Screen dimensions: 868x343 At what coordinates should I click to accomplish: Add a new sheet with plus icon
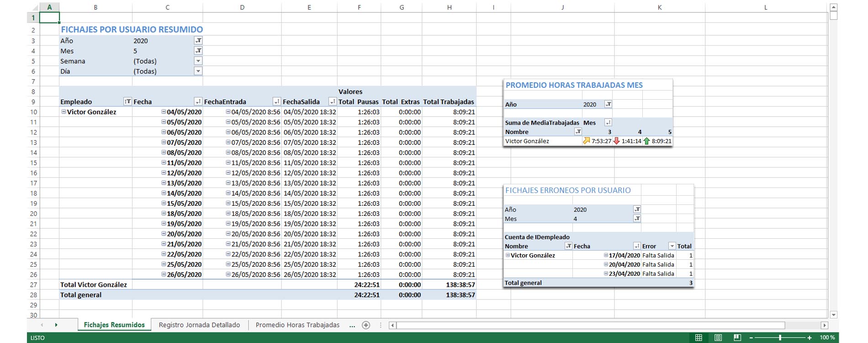pyautogui.click(x=366, y=325)
